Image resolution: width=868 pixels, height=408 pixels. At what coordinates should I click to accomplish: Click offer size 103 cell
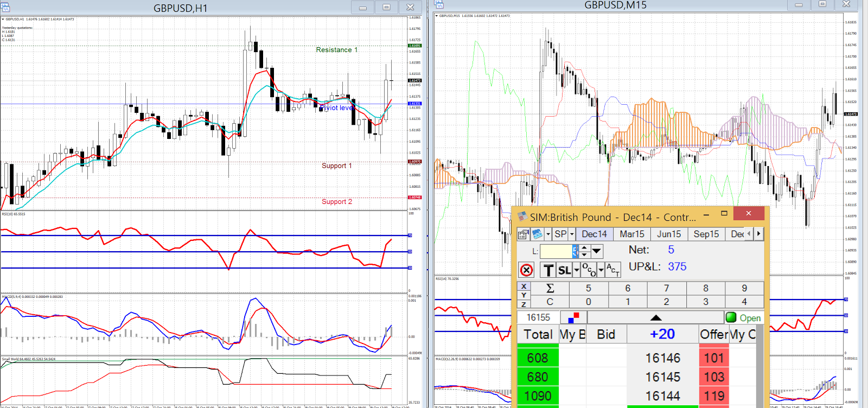pyautogui.click(x=714, y=377)
